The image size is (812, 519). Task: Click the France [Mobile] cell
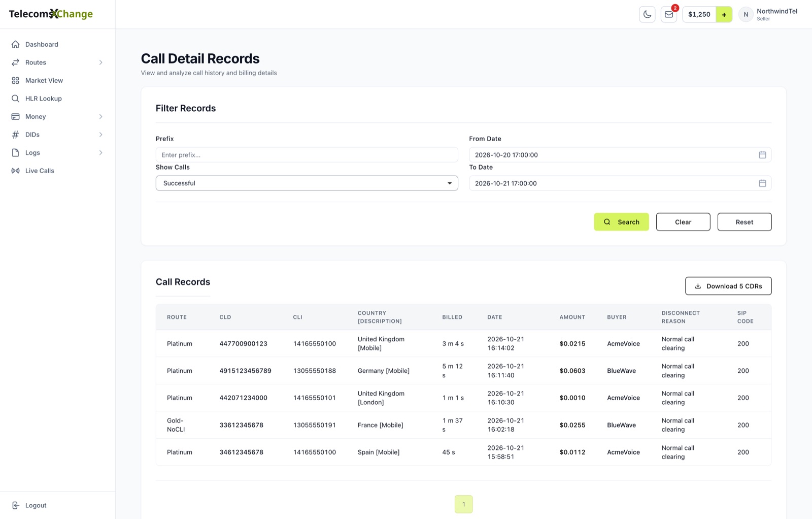[x=381, y=425]
